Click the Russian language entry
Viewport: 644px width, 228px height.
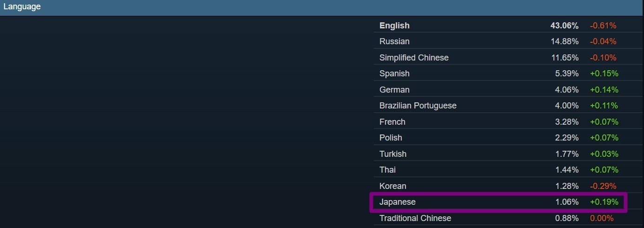click(x=394, y=41)
